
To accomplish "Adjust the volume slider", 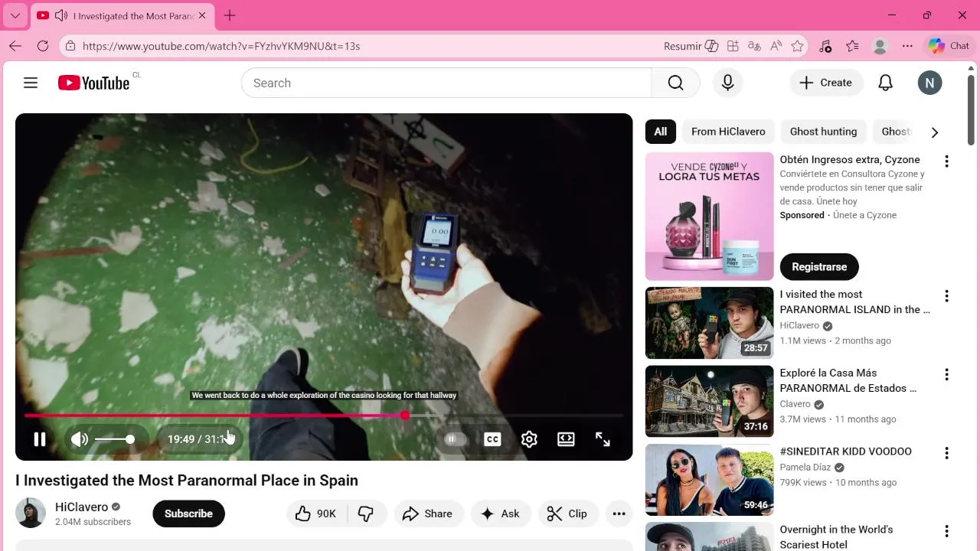I will 115,439.
